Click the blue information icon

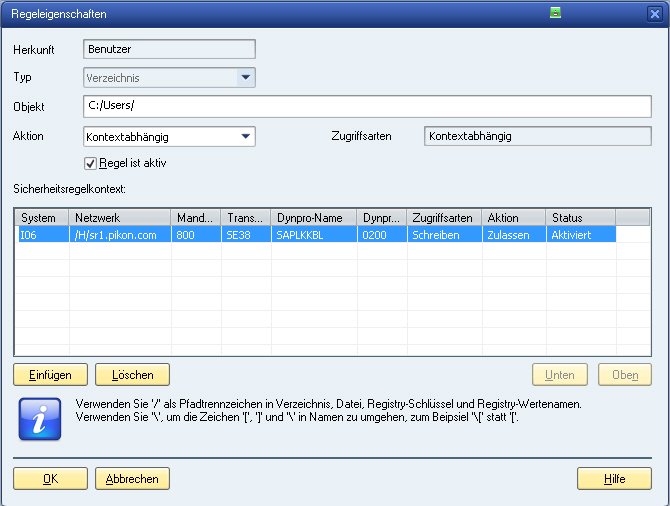tap(40, 419)
